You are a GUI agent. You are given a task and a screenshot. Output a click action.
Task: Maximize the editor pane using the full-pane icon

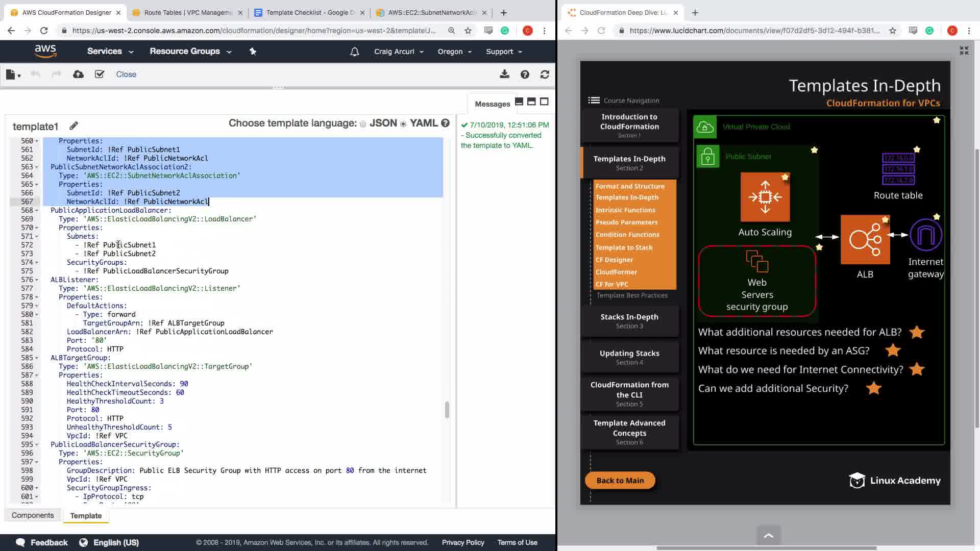[544, 102]
